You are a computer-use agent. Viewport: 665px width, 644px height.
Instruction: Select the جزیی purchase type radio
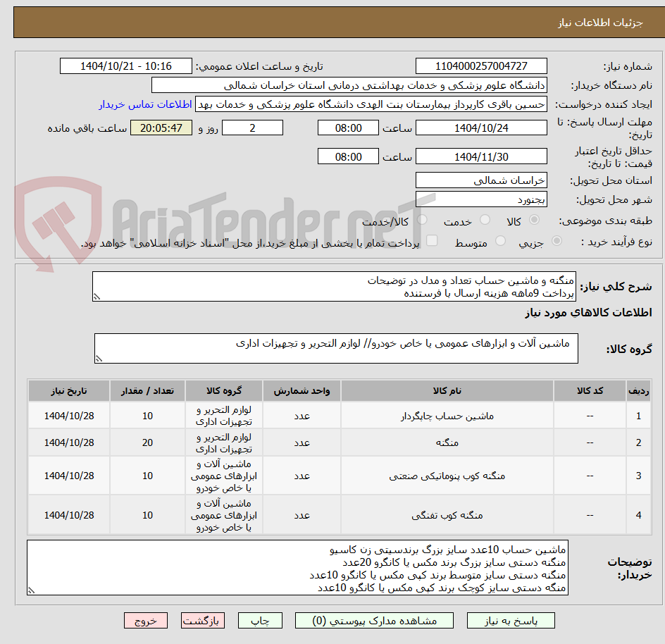[557, 241]
